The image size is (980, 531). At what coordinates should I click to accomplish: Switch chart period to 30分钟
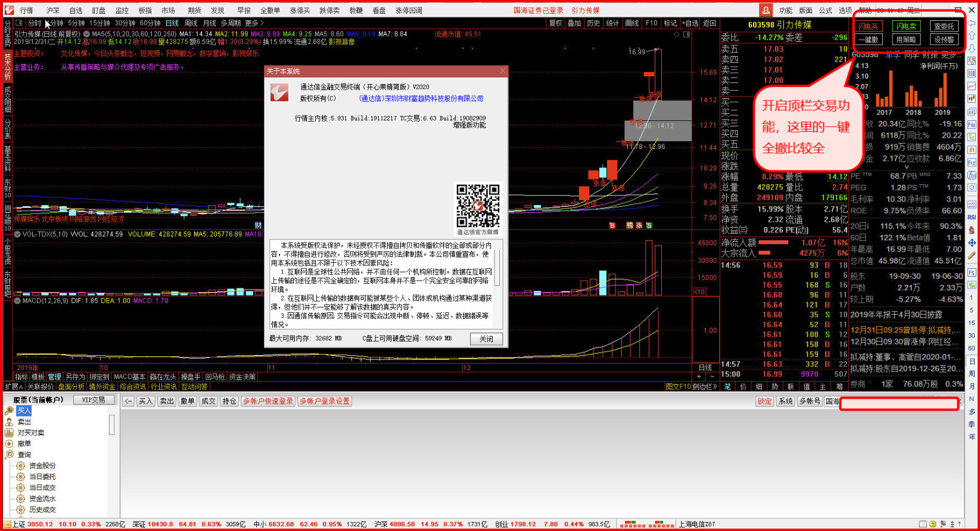coord(125,23)
